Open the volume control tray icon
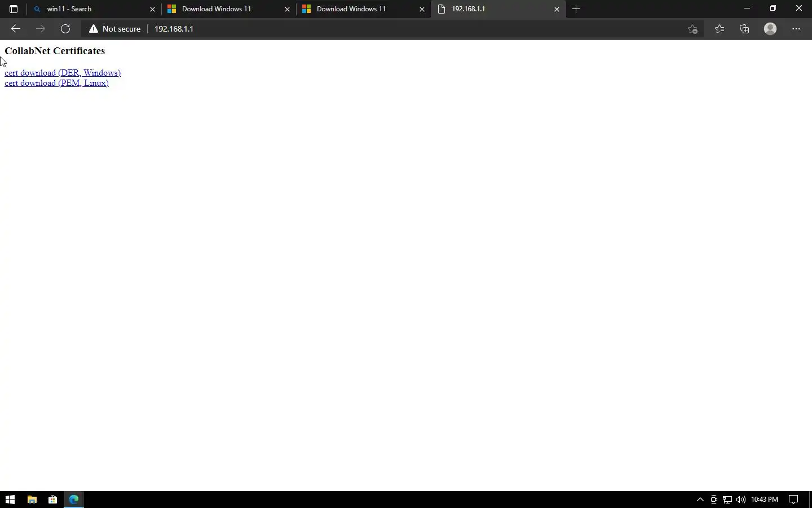 point(741,500)
